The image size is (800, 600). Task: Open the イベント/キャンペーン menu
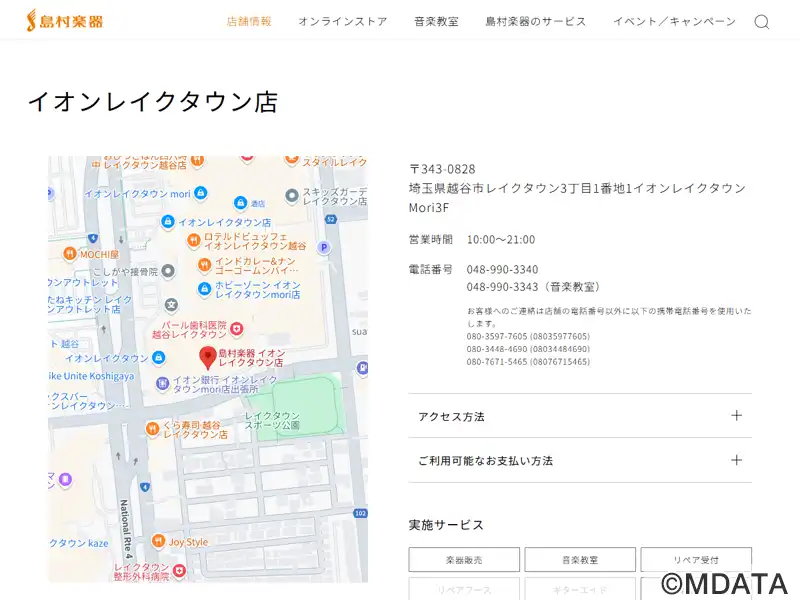tap(674, 21)
